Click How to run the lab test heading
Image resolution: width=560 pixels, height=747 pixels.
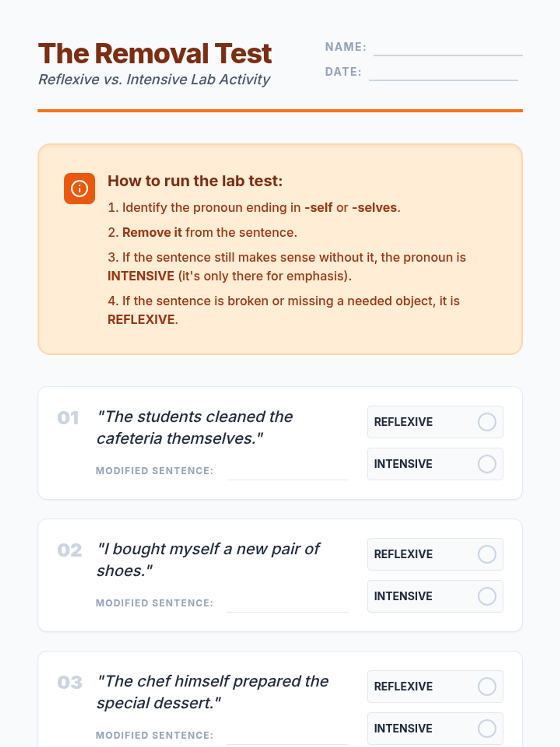pyautogui.click(x=195, y=181)
